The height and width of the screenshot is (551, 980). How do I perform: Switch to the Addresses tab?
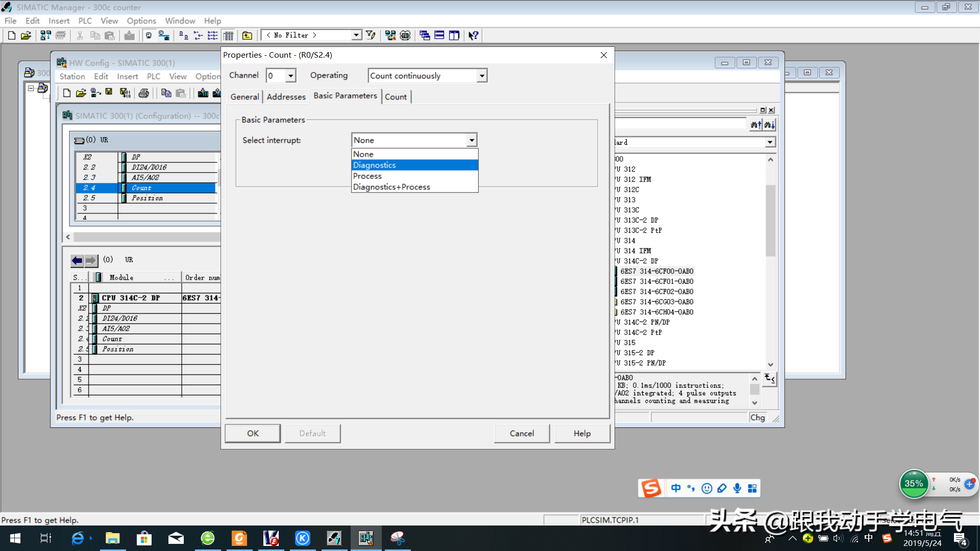pos(286,96)
